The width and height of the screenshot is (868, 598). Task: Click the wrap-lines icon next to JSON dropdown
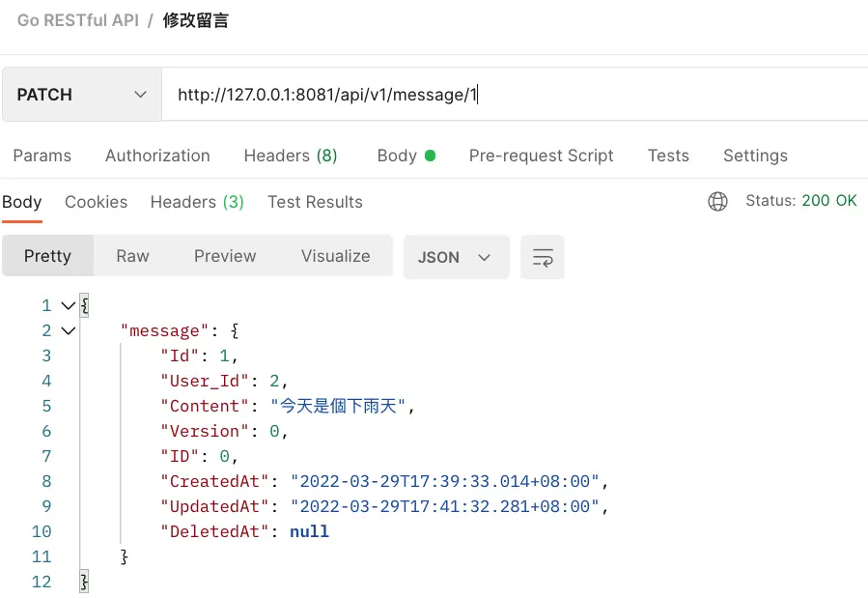(542, 257)
